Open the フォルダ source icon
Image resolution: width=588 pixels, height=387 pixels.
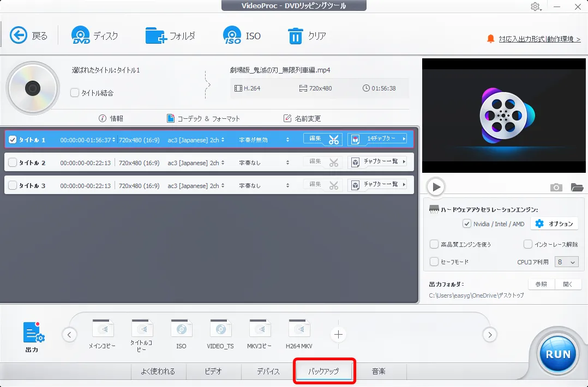pos(155,35)
